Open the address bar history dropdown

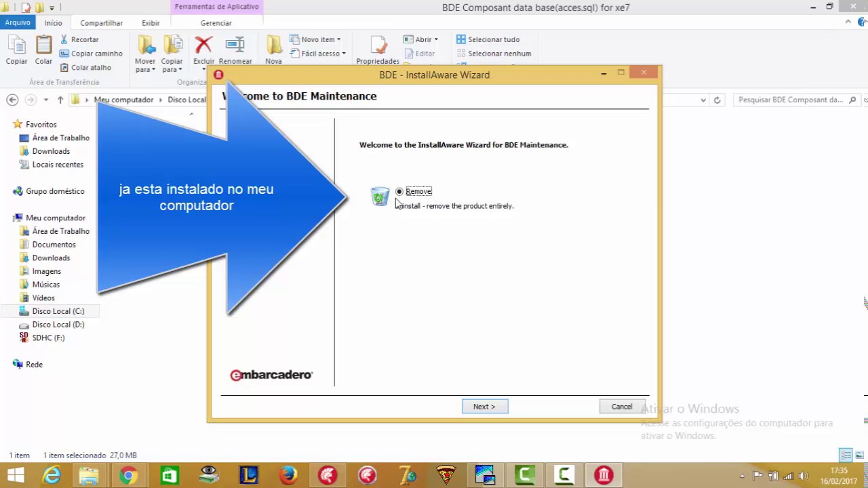[703, 100]
